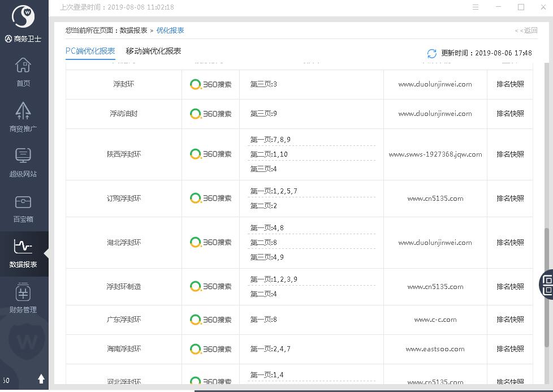This screenshot has width=553, height=392.
Task: Open 排名快照 for the 陕西浮封环 row
Action: click(x=510, y=154)
